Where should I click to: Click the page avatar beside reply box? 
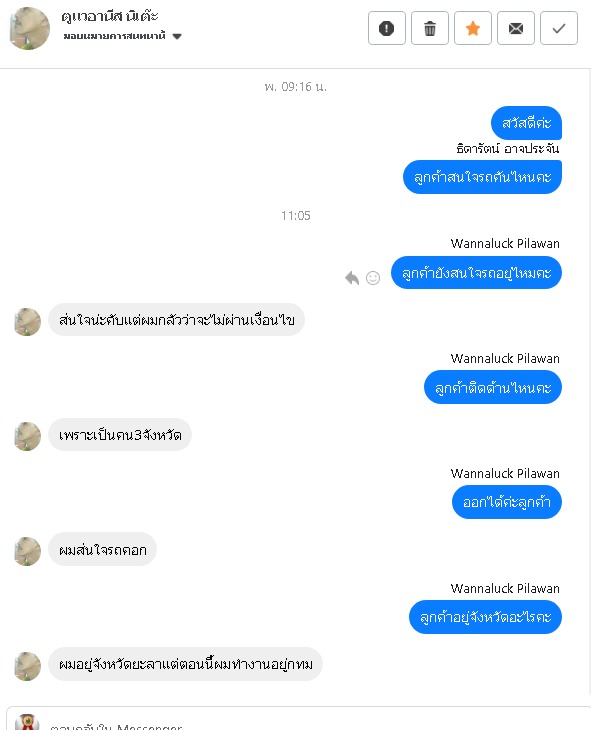[x=27, y=722]
